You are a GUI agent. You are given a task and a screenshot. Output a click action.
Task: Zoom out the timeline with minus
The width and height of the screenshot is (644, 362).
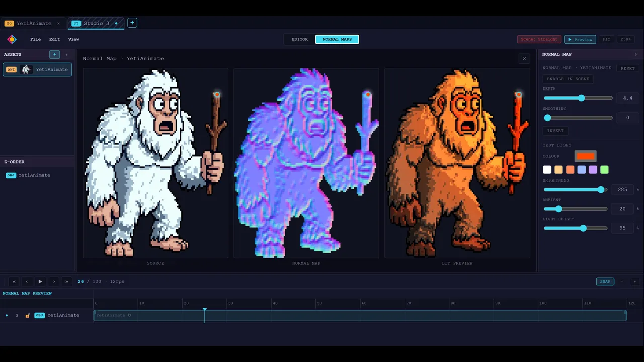pos(622,282)
